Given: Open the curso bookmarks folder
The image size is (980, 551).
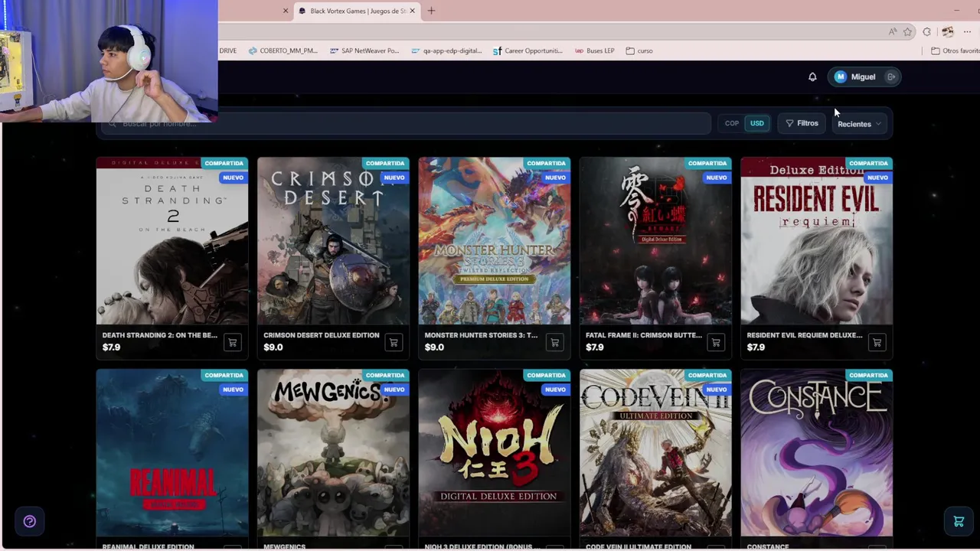Looking at the screenshot, I should click(639, 51).
